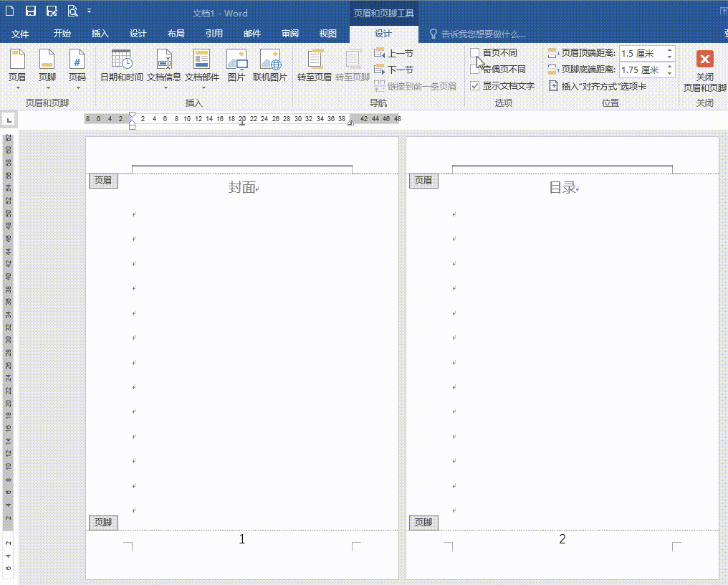Switch to the 邮件 Mailings tab
Screen dimensions: 728x585
click(252, 34)
